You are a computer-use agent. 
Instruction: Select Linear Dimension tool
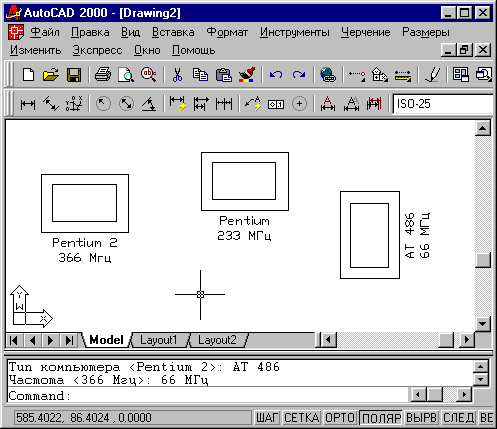click(x=28, y=104)
